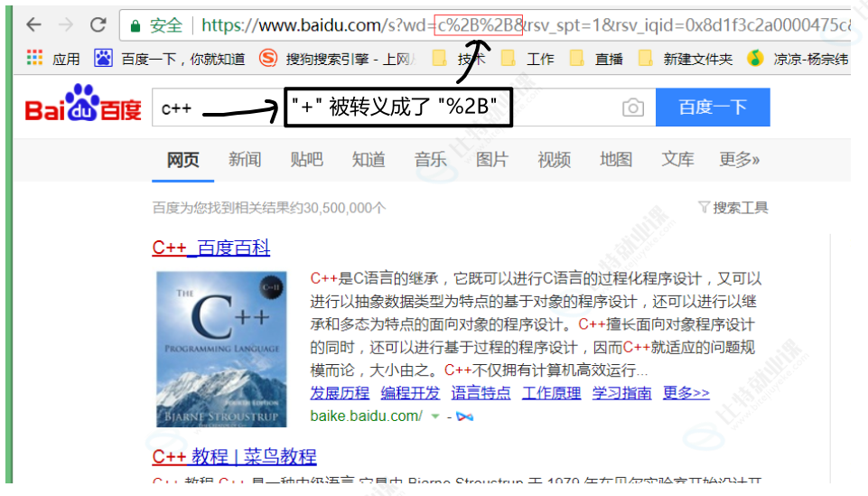Open the 凉凉-杨宗纬 bookmark

[x=798, y=58]
